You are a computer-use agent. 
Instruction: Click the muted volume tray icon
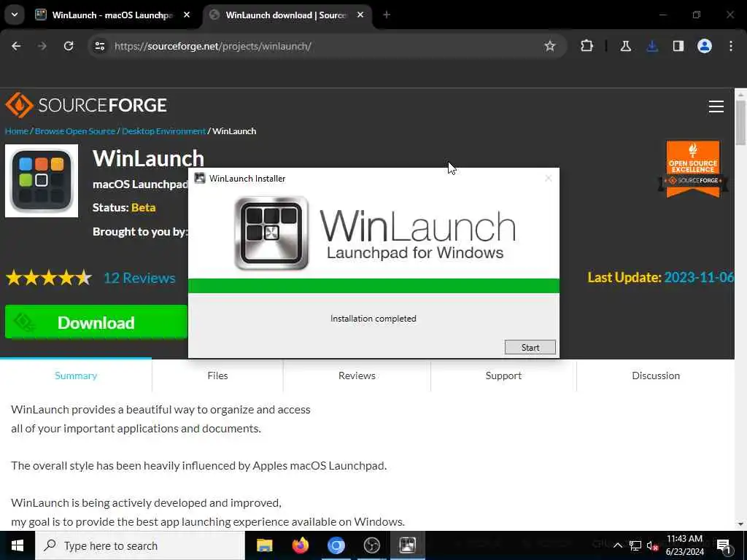[x=652, y=545]
